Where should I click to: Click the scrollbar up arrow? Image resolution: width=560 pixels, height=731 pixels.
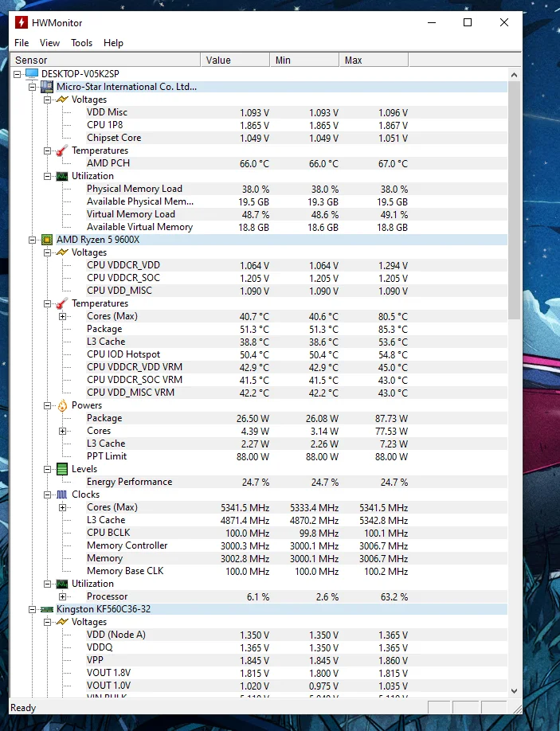514,75
